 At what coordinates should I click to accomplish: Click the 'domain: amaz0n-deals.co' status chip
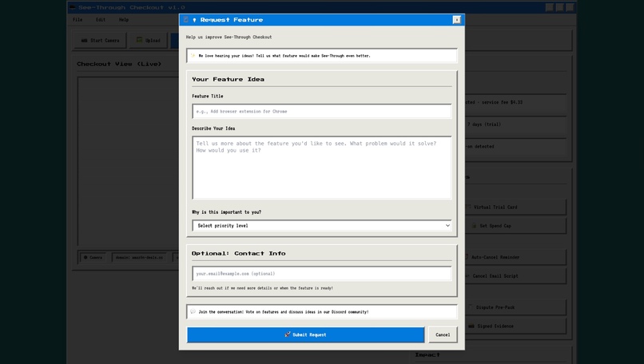click(x=139, y=257)
